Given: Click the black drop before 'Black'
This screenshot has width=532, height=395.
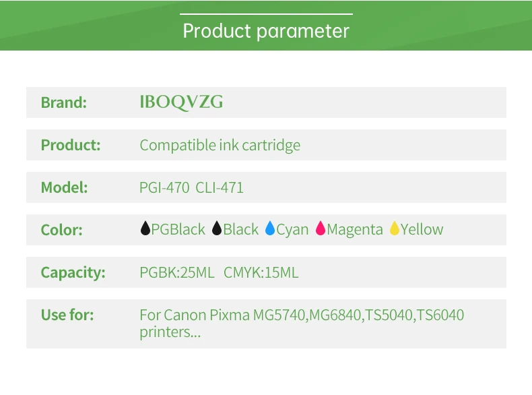Looking at the screenshot, I should 217,229.
